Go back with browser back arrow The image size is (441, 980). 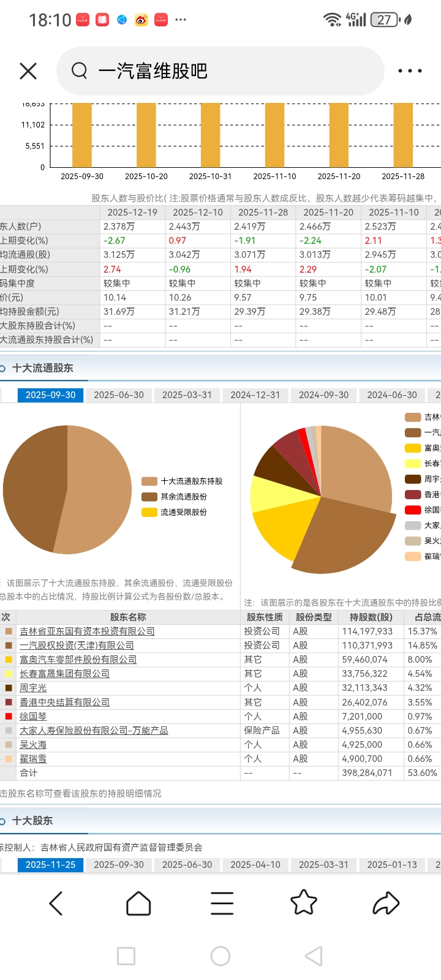56,903
